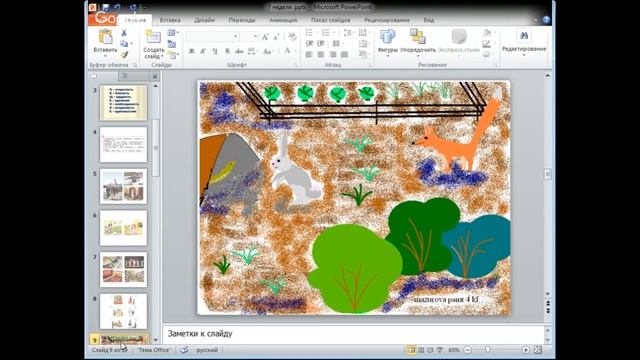Select slide 3 thumbnail
The width and height of the screenshot is (640, 360).
(x=123, y=103)
